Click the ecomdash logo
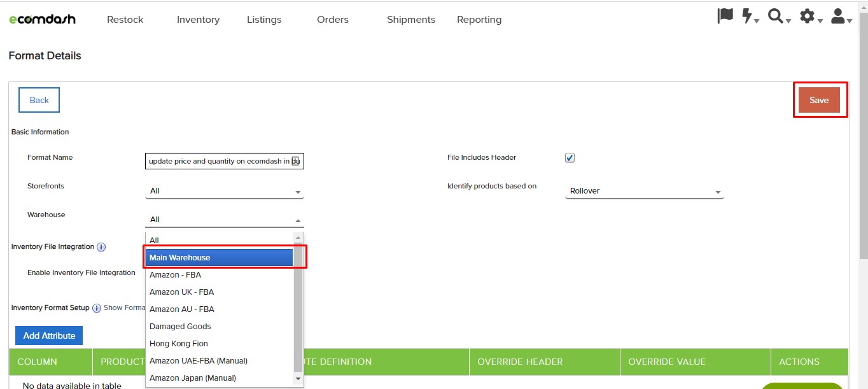Image resolution: width=868 pixels, height=389 pixels. [42, 19]
